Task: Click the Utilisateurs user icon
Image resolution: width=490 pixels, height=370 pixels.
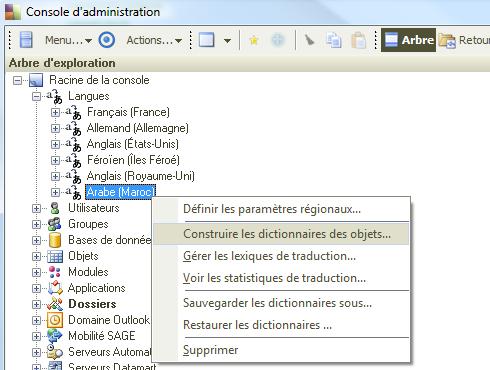Action: pyautogui.click(x=55, y=208)
